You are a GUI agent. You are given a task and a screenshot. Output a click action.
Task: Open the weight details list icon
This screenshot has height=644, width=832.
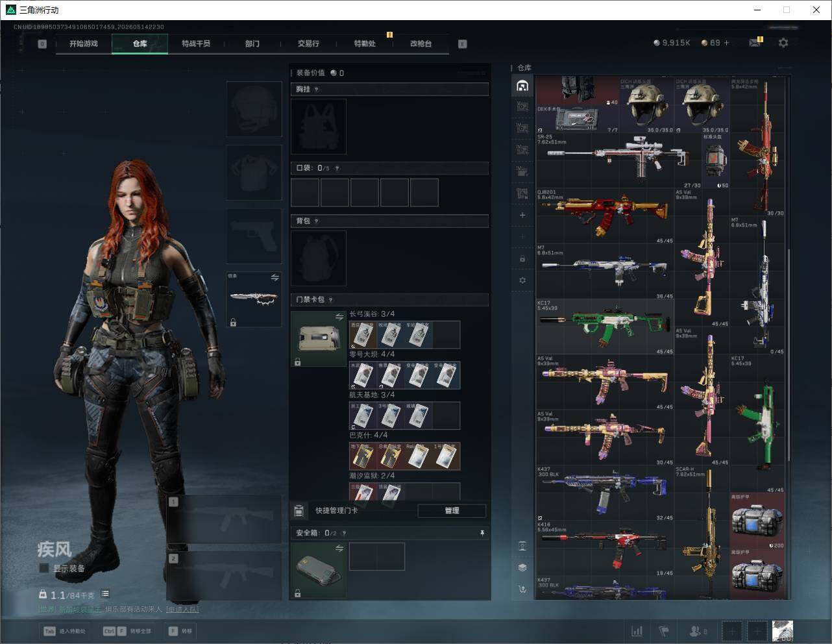[x=105, y=594]
